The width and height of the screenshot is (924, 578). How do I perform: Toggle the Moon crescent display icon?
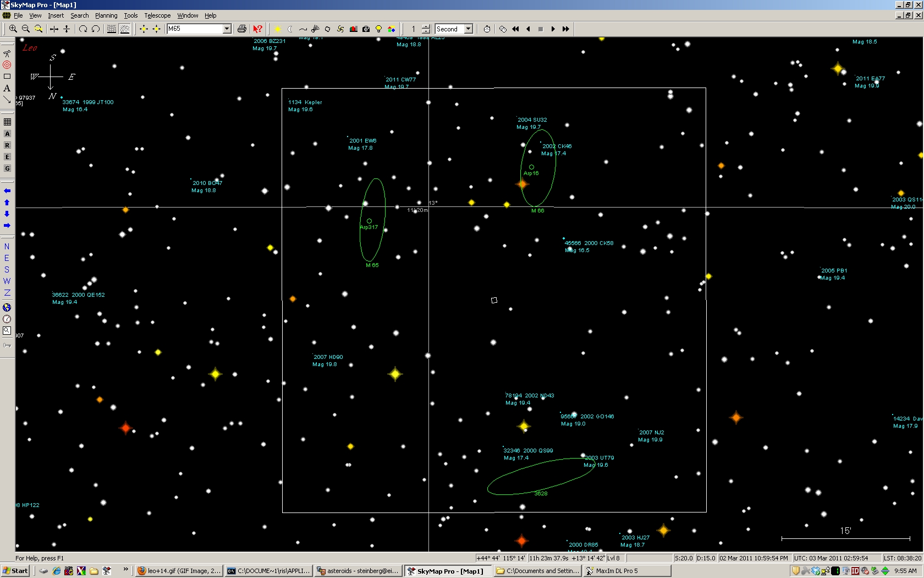click(x=290, y=29)
